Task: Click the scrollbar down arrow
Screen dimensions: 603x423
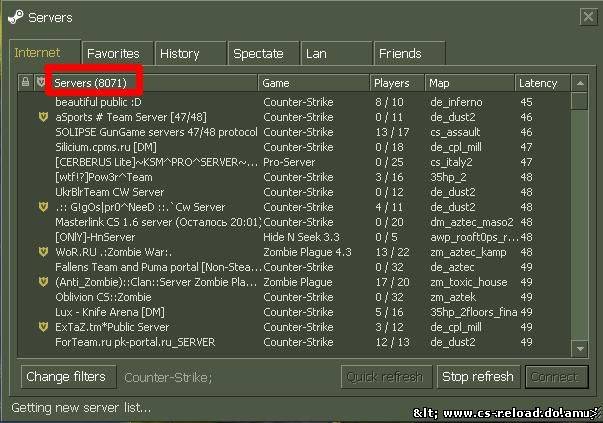Action: tap(580, 348)
